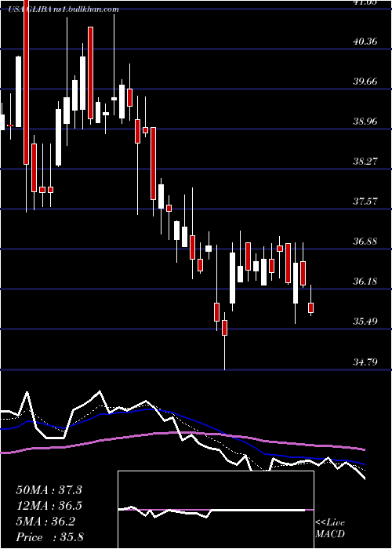Click the 36.18 price axis label
Viewport: 392px width, 549px height.
(365, 282)
